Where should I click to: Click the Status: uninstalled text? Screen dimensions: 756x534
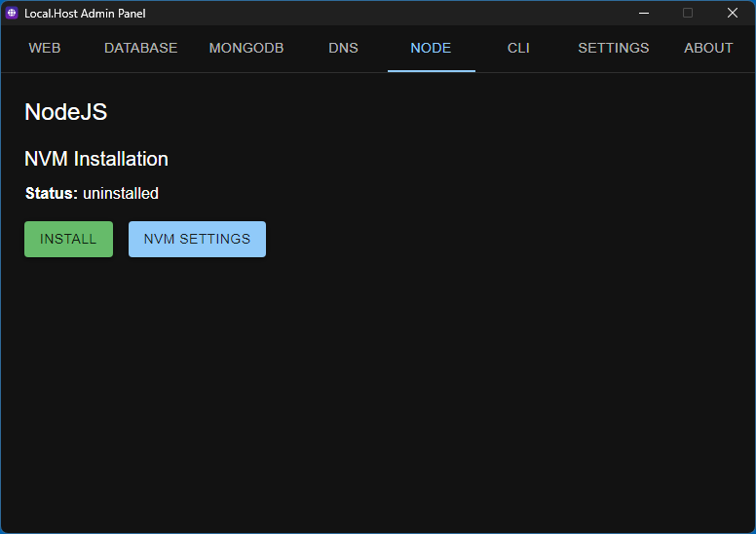click(92, 194)
